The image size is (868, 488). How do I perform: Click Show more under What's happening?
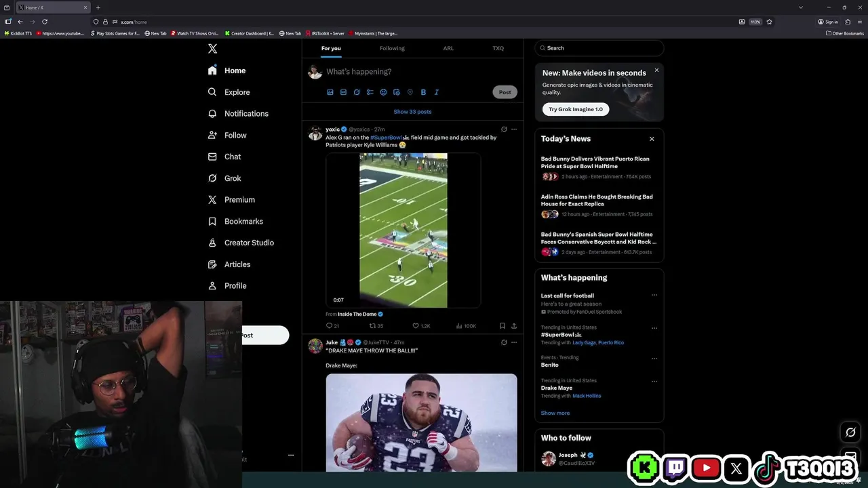point(555,413)
